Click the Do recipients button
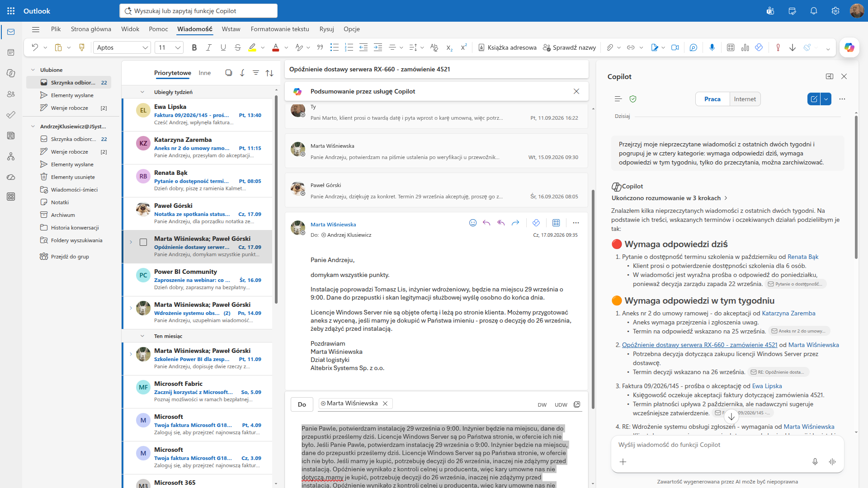Screen dimensions: 868x488 point(302,404)
